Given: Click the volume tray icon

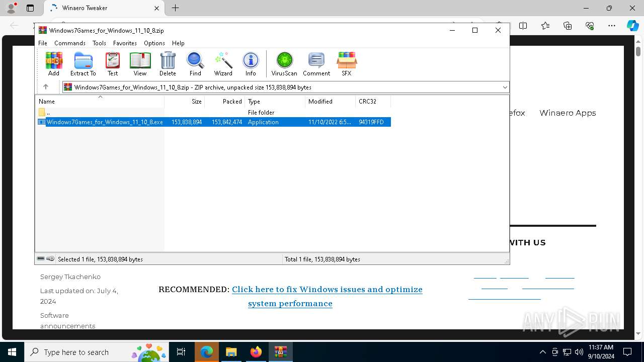Looking at the screenshot, I should (x=579, y=352).
